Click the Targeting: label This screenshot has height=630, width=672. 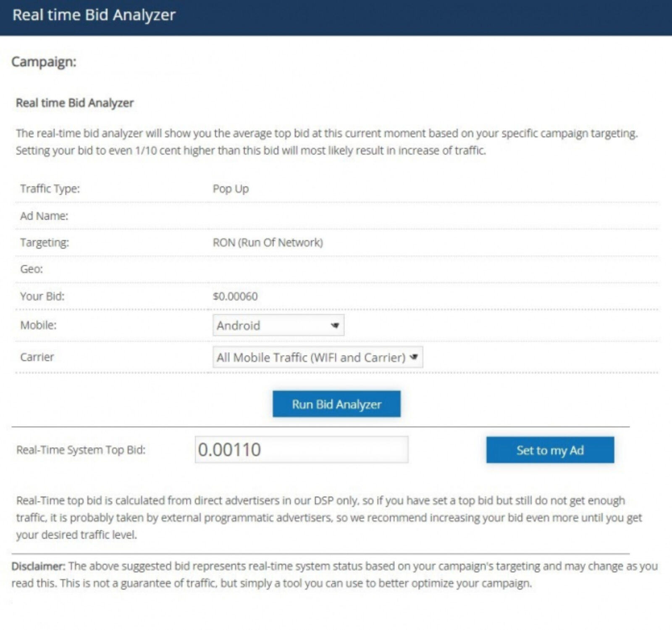(x=45, y=243)
